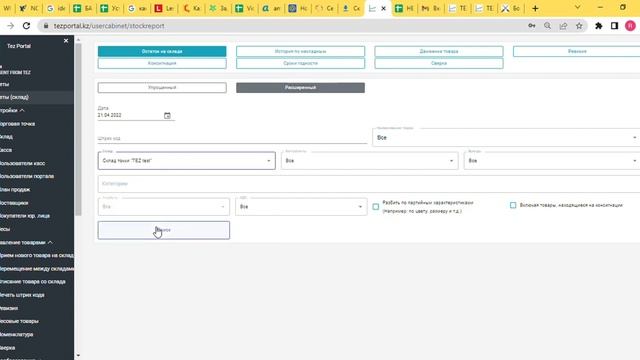The width and height of the screenshot is (640, 360).
Task: Open 'План продаж' in the sidebar
Action: coord(15,189)
